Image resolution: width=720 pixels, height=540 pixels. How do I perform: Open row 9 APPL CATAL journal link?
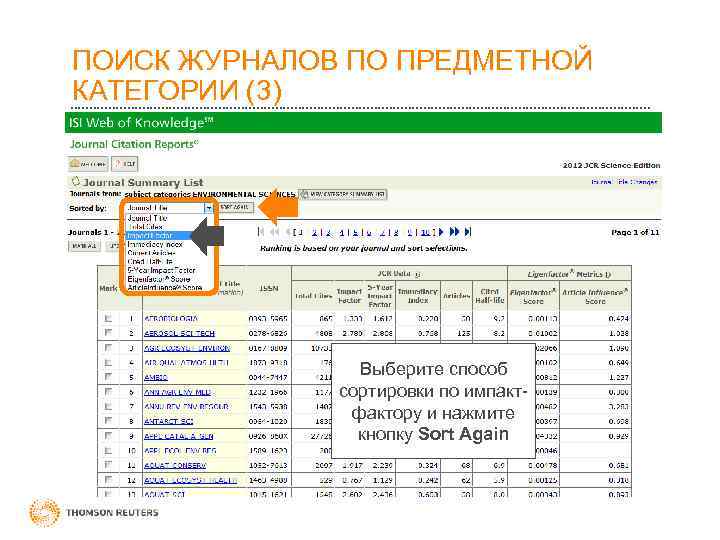pos(179,436)
